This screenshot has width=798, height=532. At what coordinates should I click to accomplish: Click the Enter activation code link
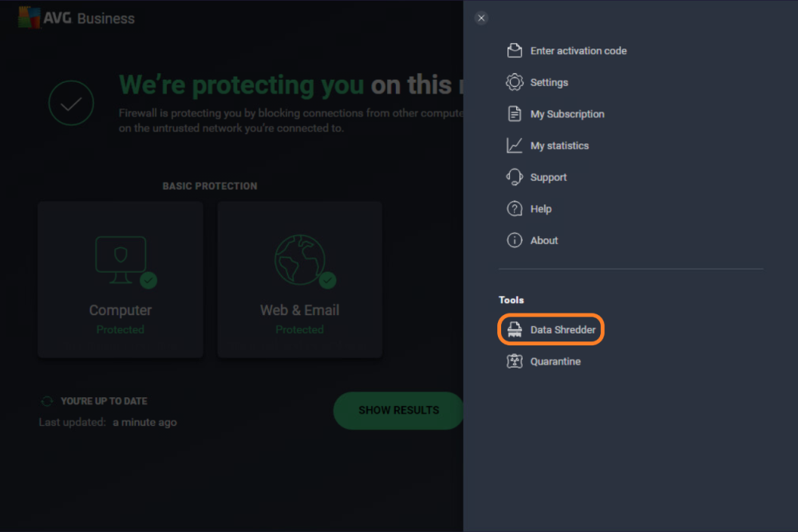(x=578, y=49)
